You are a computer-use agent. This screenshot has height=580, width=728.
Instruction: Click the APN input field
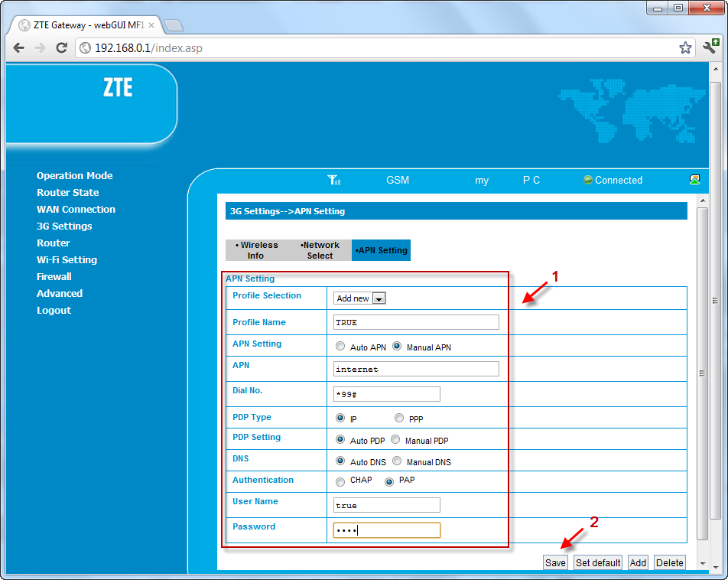pyautogui.click(x=416, y=369)
